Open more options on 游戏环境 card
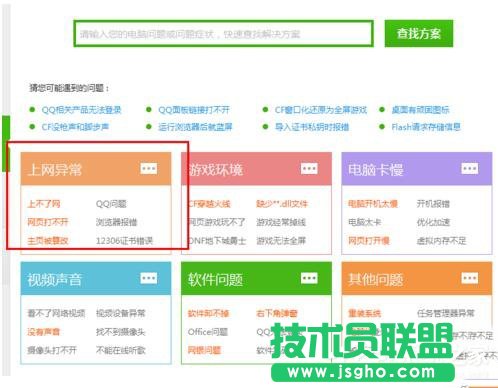498x388 pixels. tap(309, 168)
